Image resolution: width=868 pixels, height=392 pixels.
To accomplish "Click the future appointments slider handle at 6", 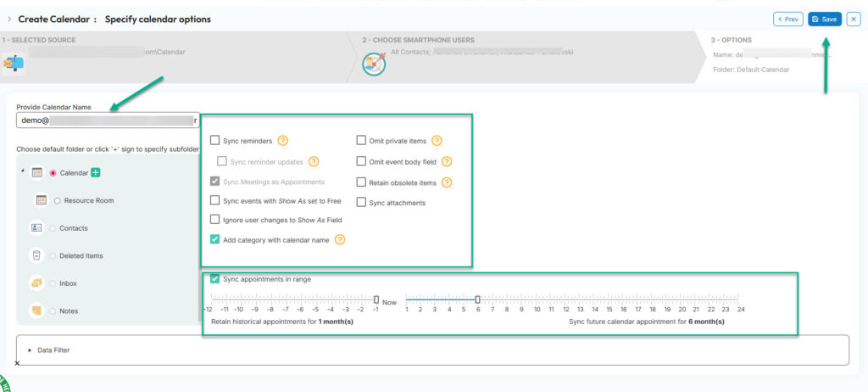I will click(478, 299).
